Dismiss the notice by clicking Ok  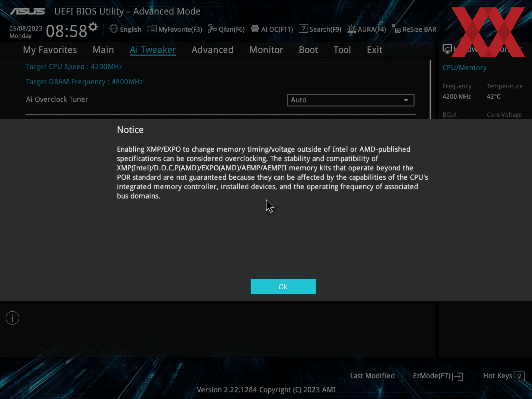point(283,286)
